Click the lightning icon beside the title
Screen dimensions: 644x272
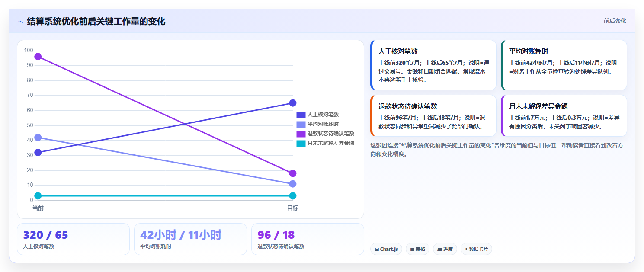pyautogui.click(x=20, y=22)
